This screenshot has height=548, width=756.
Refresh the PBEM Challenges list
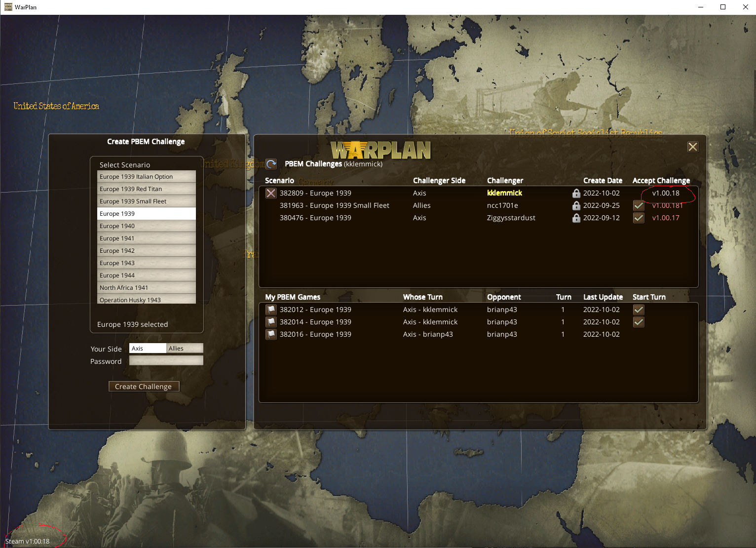tap(271, 164)
